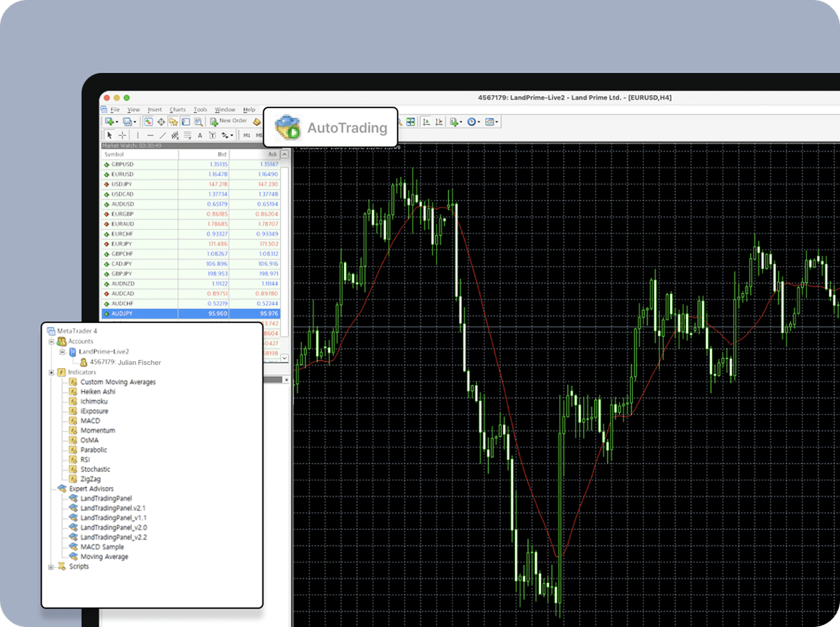Image resolution: width=840 pixels, height=627 pixels.
Task: Select the M1 timeframe button
Action: point(247,135)
